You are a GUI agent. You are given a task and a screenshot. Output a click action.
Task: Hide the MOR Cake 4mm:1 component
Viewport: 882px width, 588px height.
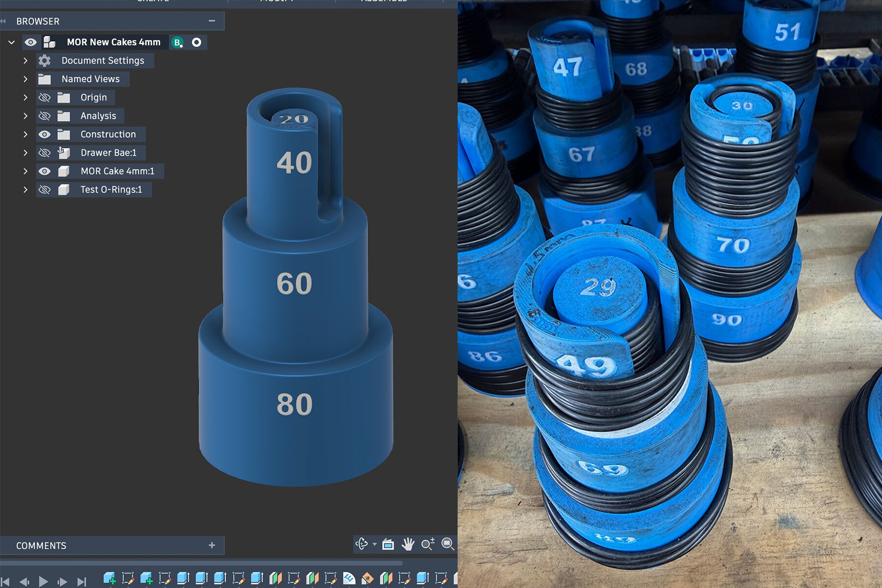pyautogui.click(x=45, y=171)
